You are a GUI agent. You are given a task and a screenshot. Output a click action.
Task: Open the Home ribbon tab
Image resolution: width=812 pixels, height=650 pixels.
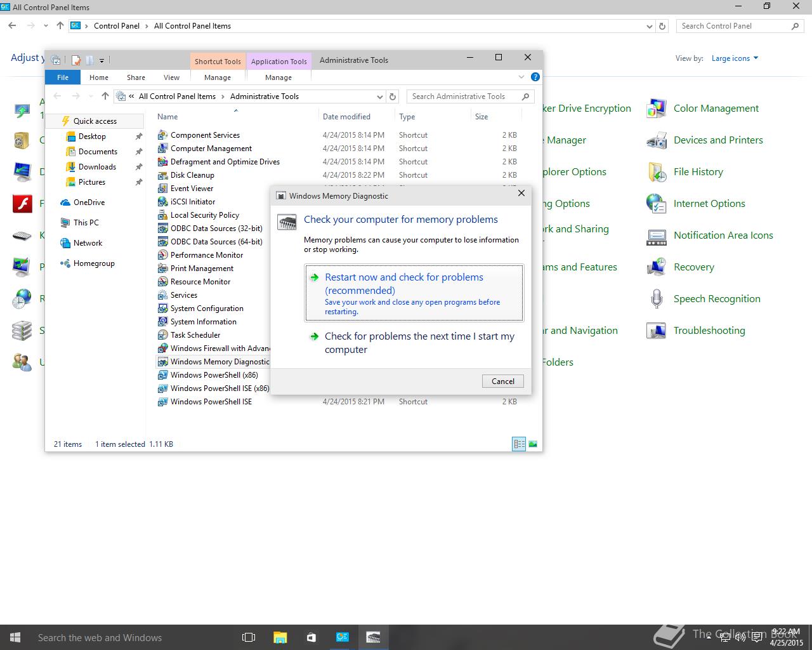click(x=99, y=77)
